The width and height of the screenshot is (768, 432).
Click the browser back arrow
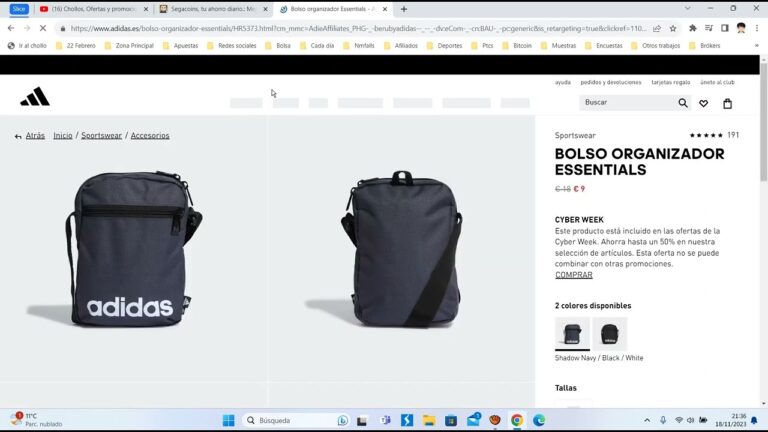click(x=11, y=28)
